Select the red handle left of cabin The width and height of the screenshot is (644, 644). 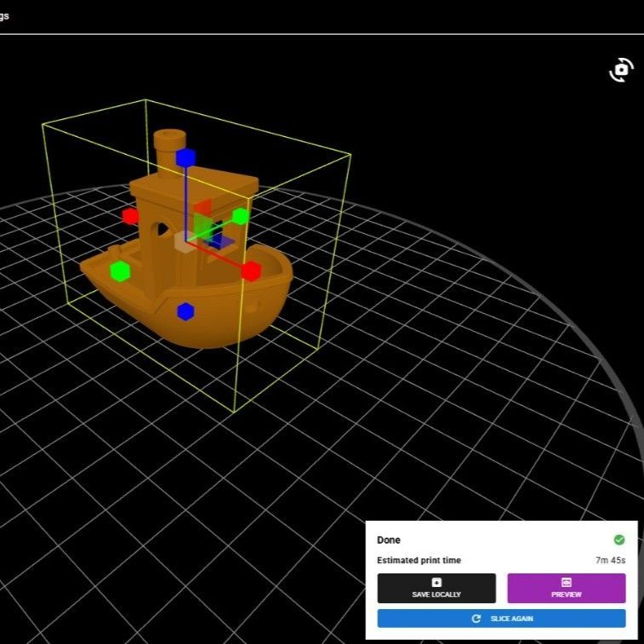coord(130,215)
